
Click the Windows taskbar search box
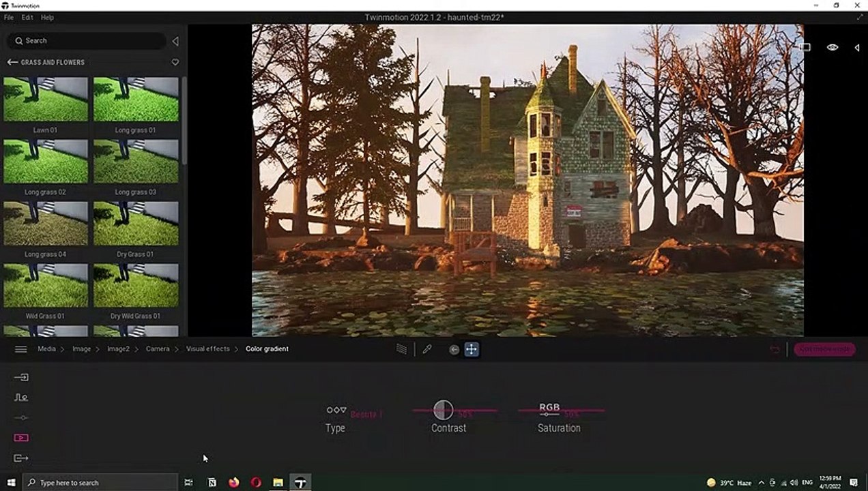click(x=100, y=483)
